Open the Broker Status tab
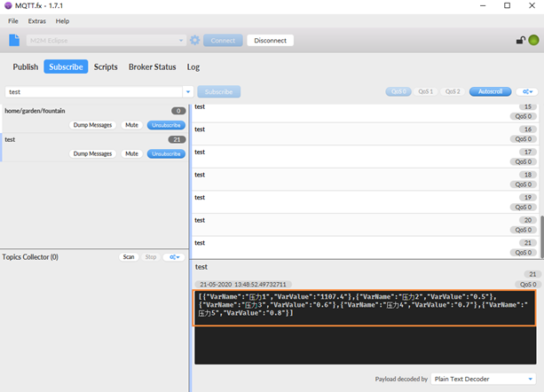 [x=152, y=67]
